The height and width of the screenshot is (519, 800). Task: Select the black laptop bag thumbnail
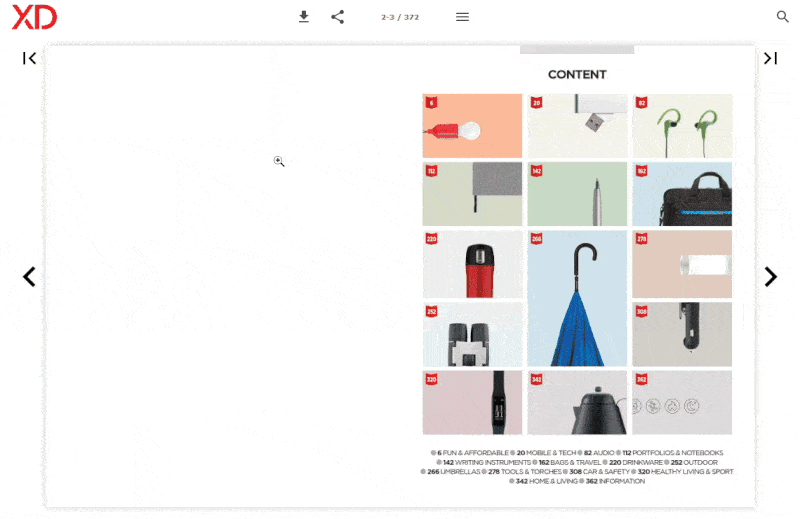pos(682,194)
